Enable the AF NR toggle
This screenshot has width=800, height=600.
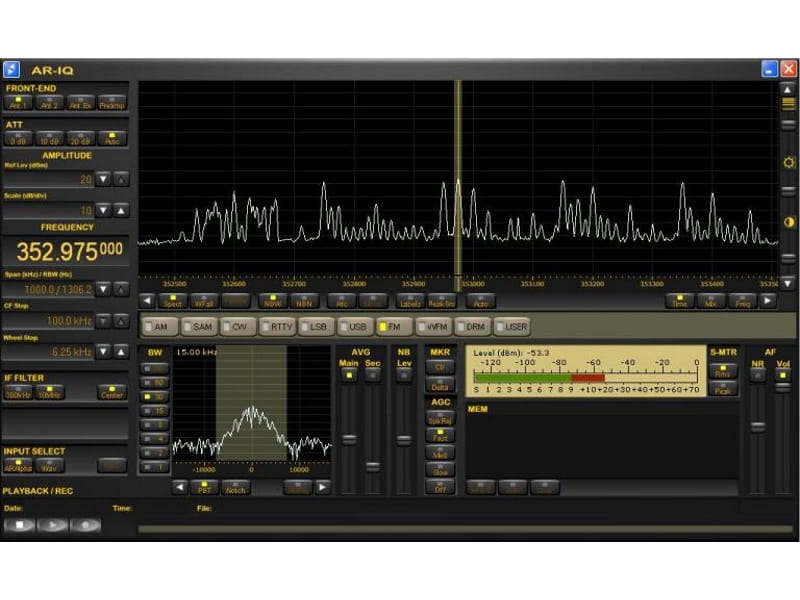click(x=758, y=376)
